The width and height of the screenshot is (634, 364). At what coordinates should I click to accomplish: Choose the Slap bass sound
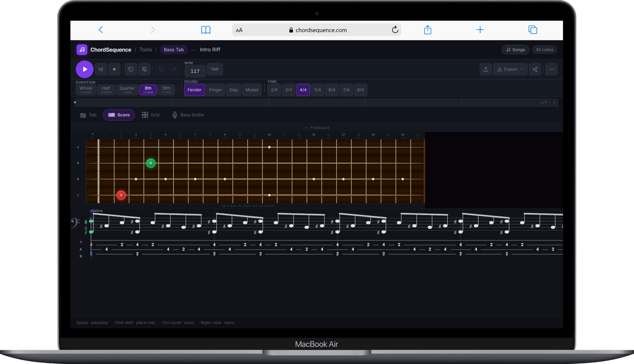click(x=234, y=90)
